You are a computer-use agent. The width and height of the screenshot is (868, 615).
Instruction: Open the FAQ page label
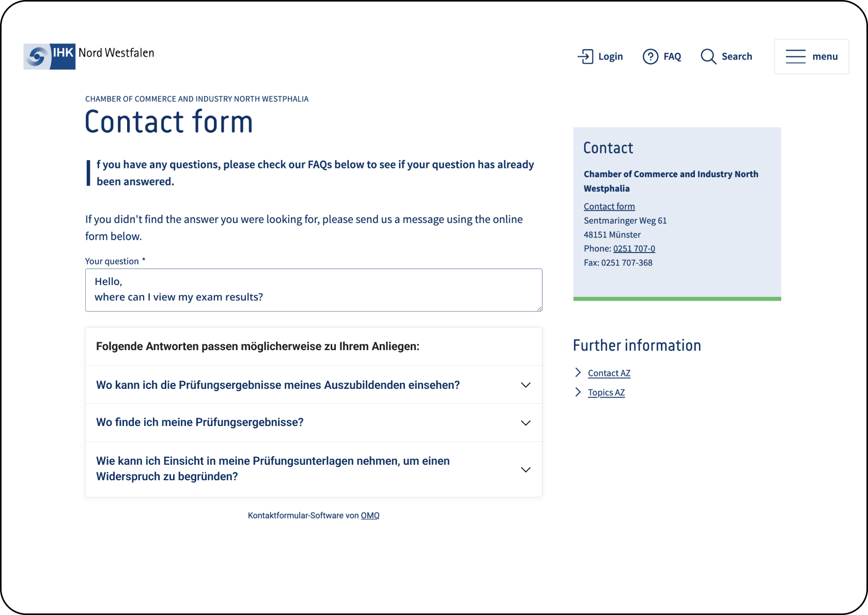pos(672,56)
